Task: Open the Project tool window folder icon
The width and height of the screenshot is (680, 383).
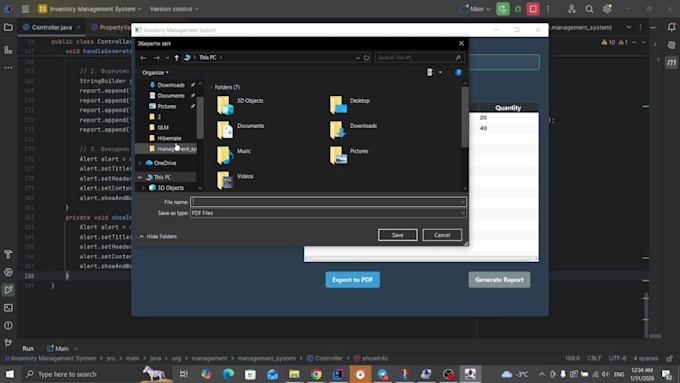Action: [8, 27]
